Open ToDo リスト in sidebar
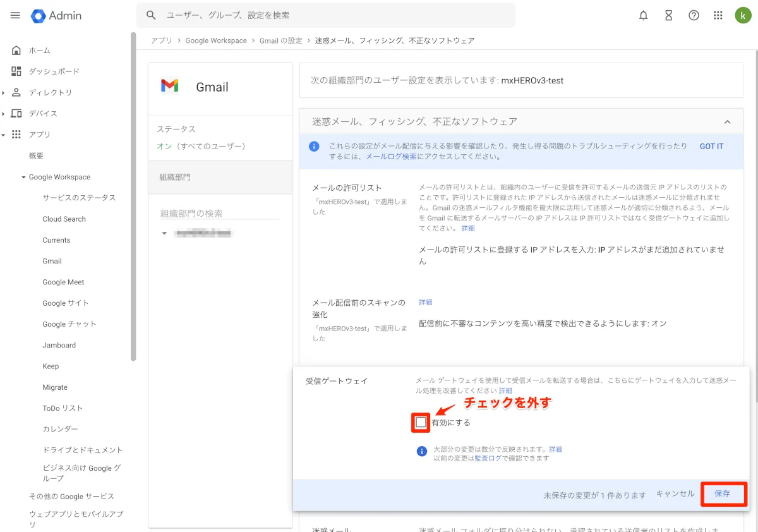The width and height of the screenshot is (758, 532). (x=63, y=408)
